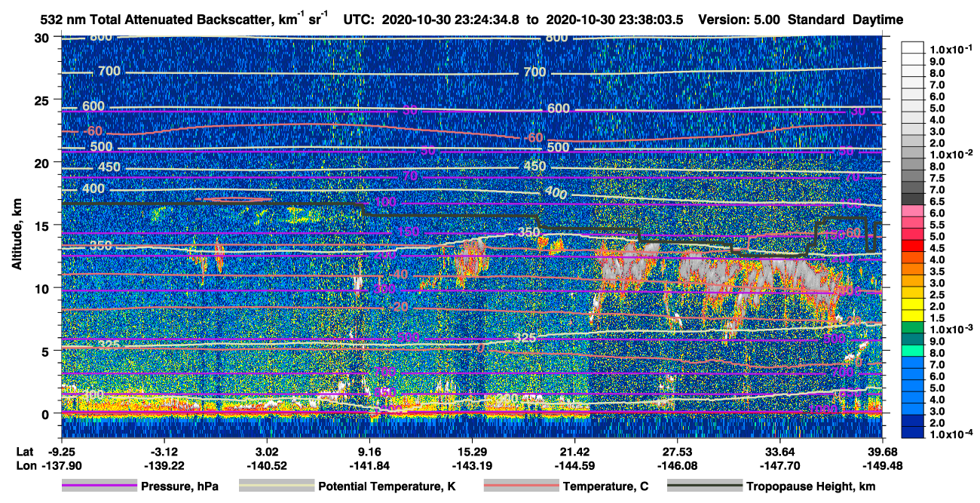The image size is (980, 503).
Task: Click altitude axis tick label 10
Action: [x=44, y=288]
